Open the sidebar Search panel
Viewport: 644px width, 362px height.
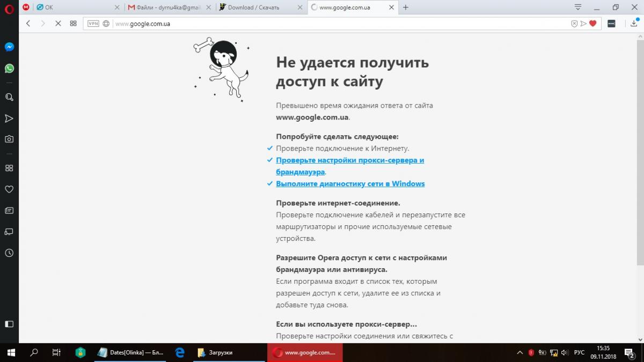(9, 97)
